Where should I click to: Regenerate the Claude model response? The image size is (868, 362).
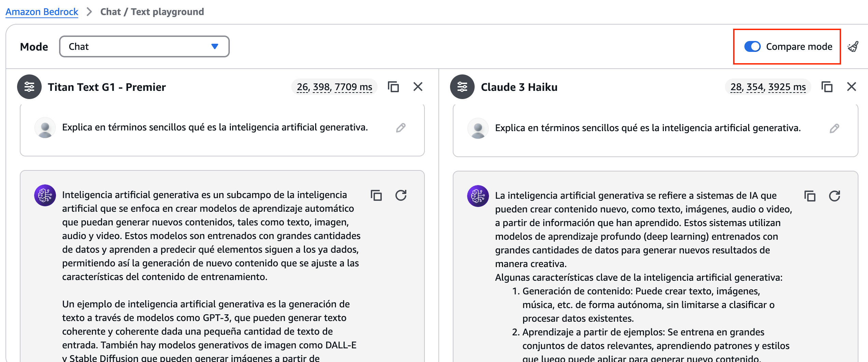(x=835, y=196)
